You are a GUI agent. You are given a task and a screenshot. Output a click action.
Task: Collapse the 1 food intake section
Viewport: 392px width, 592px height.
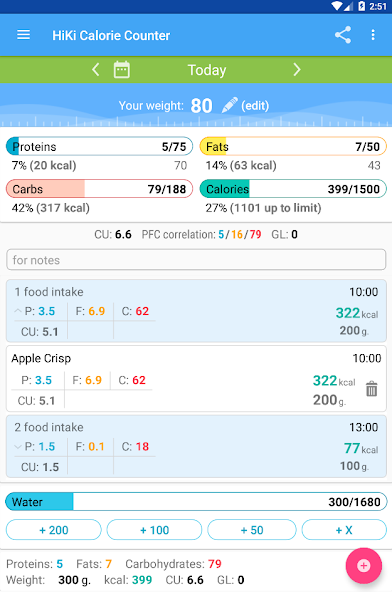[18, 311]
